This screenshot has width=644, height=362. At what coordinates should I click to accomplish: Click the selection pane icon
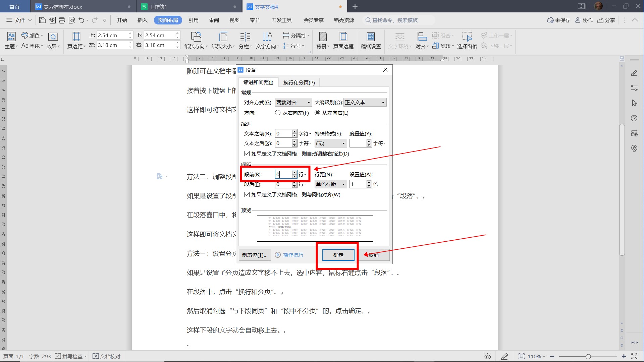tap(467, 37)
